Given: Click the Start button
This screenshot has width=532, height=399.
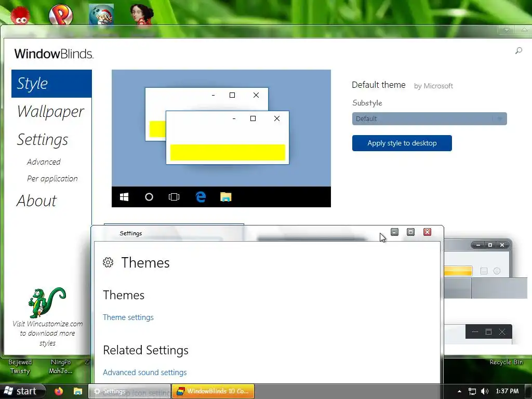Looking at the screenshot, I should 22,391.
